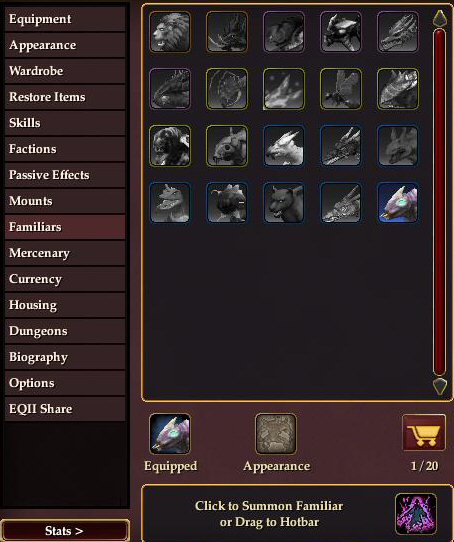Viewport: 454px width, 542px height.
Task: Click the purple summon familiar spell icon
Action: [416, 514]
